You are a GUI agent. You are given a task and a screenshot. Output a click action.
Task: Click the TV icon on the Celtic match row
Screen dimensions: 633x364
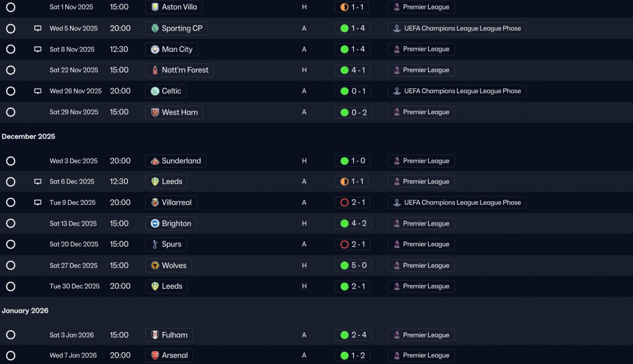click(x=38, y=91)
